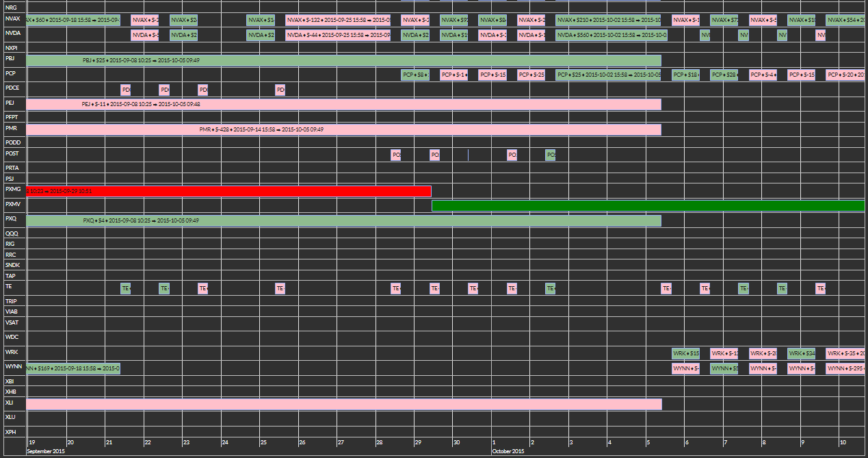The height and width of the screenshot is (458, 868).
Task: Select the WYNN $-295 trade bar
Action: [845, 368]
